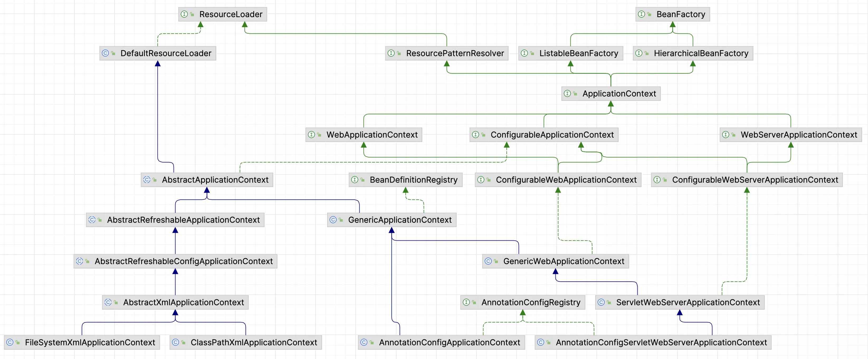Click the class icon beside ClassPathXmlApplicationContext

pyautogui.click(x=175, y=342)
